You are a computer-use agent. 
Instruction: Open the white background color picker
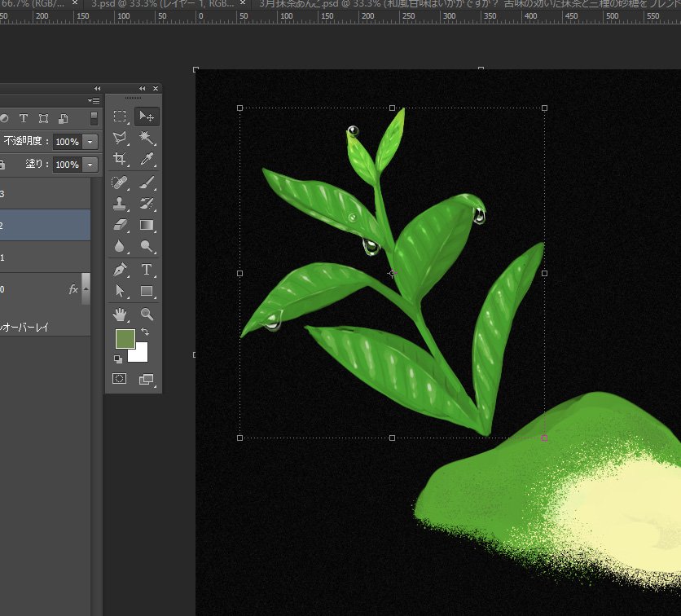click(x=140, y=353)
